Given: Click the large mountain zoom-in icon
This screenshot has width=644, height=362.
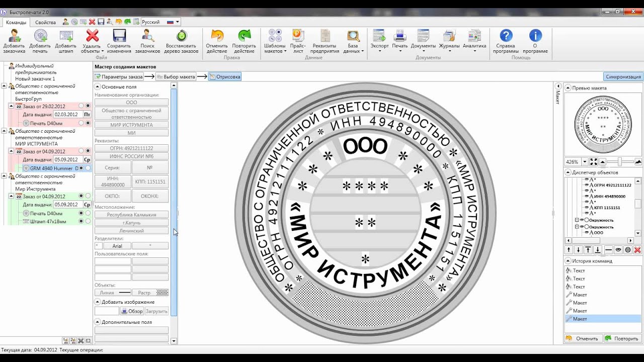Looking at the screenshot, I should [x=638, y=162].
